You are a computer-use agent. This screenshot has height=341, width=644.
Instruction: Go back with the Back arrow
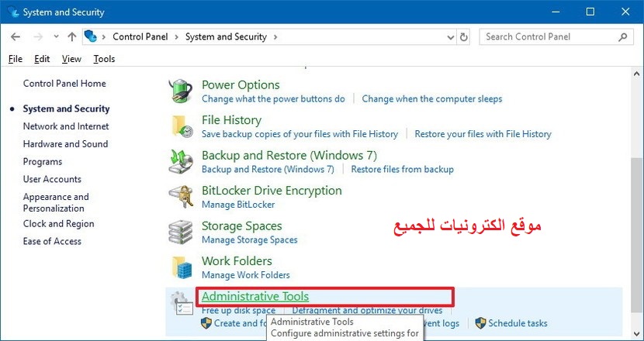click(16, 37)
